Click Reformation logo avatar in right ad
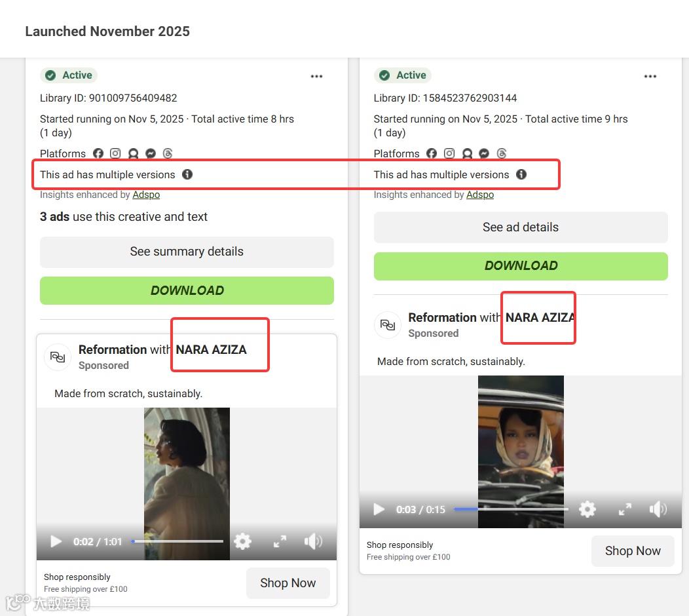This screenshot has width=689, height=616. (x=388, y=325)
